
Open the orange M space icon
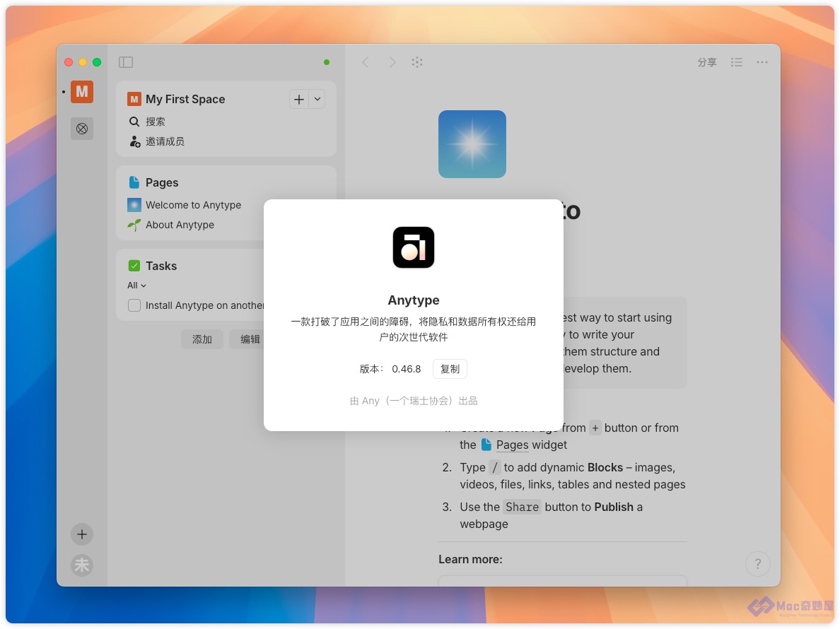coord(82,92)
